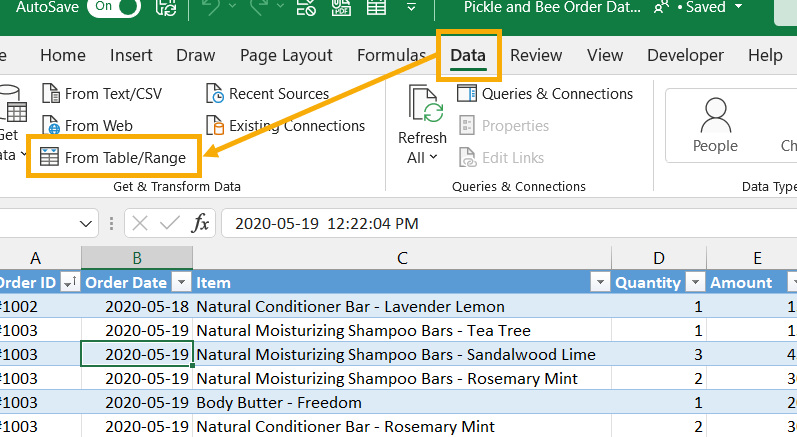Image resolution: width=797 pixels, height=437 pixels.
Task: Select cell with Lavender Lemon conditioner bar
Action: coord(402,306)
